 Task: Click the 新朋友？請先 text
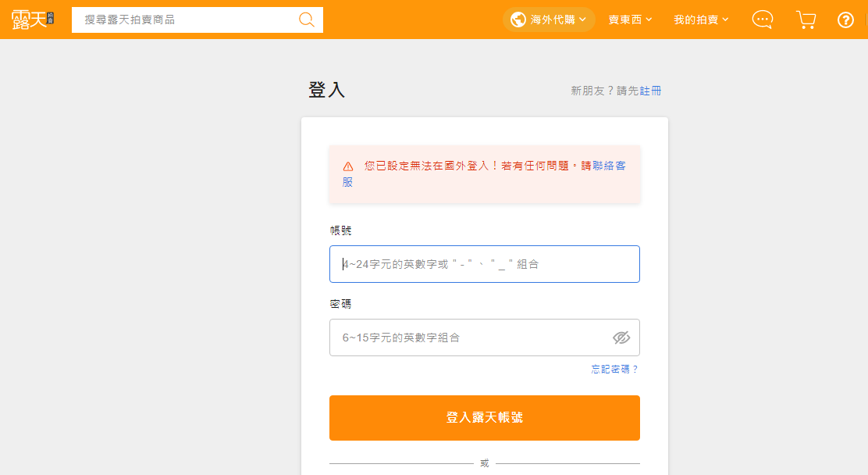tap(604, 91)
